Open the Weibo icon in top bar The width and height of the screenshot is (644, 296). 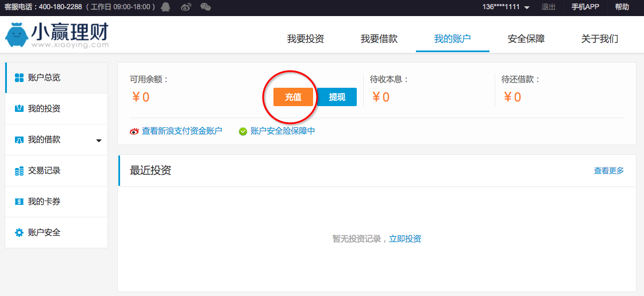click(186, 7)
